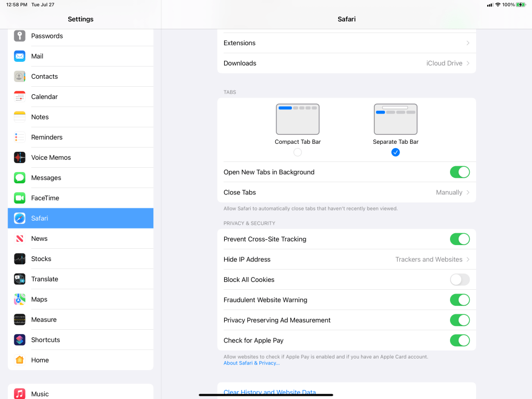This screenshot has width=532, height=399.
Task: Select the Maps icon in Settings list
Action: pyautogui.click(x=20, y=299)
